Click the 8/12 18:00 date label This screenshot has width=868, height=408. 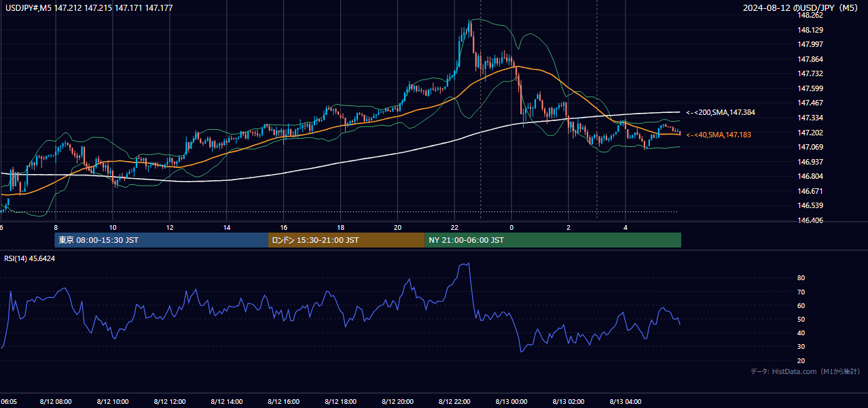pyautogui.click(x=341, y=401)
